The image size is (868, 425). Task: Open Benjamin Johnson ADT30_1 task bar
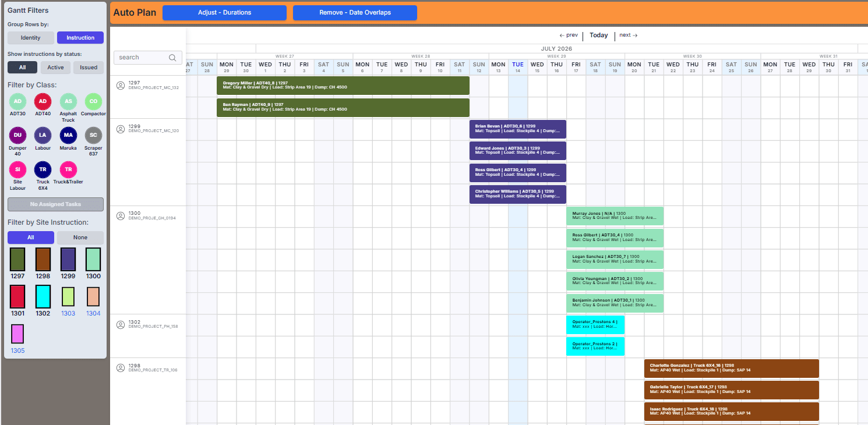(615, 303)
